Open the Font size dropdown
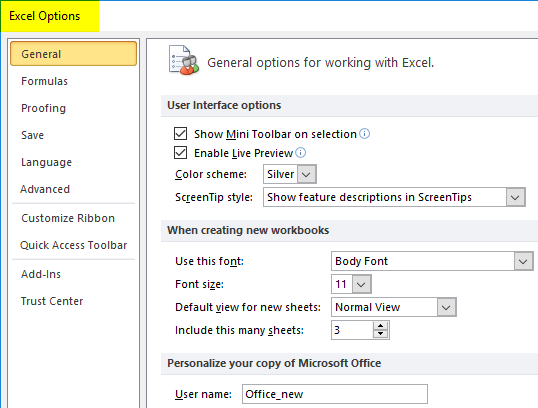Screen dimensions: 538x408 coord(361,284)
